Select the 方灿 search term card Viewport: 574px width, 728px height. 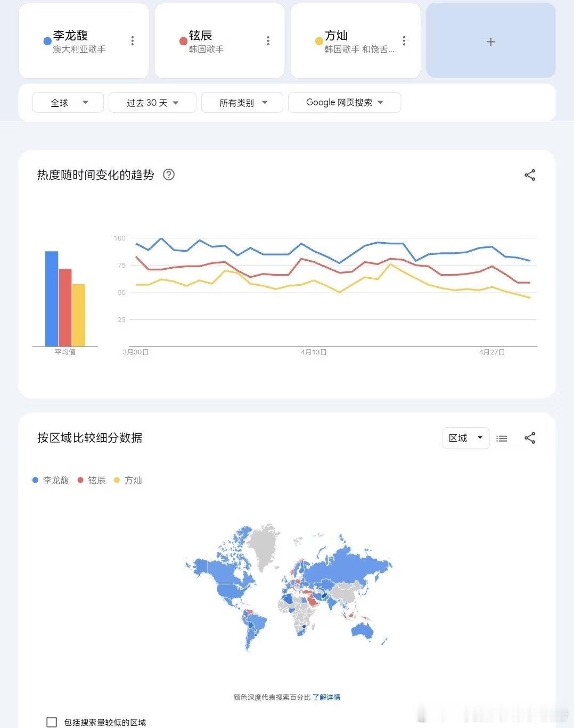pyautogui.click(x=355, y=41)
